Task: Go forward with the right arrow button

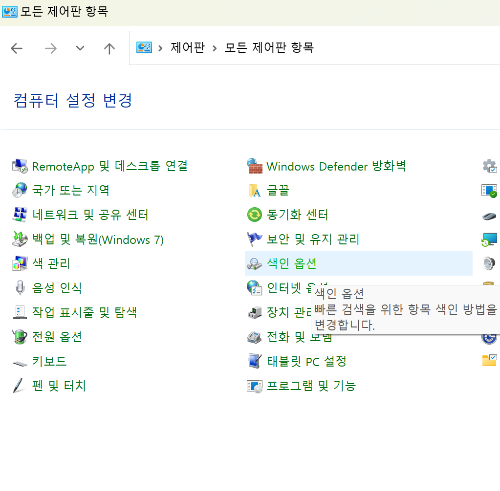Action: point(51,48)
